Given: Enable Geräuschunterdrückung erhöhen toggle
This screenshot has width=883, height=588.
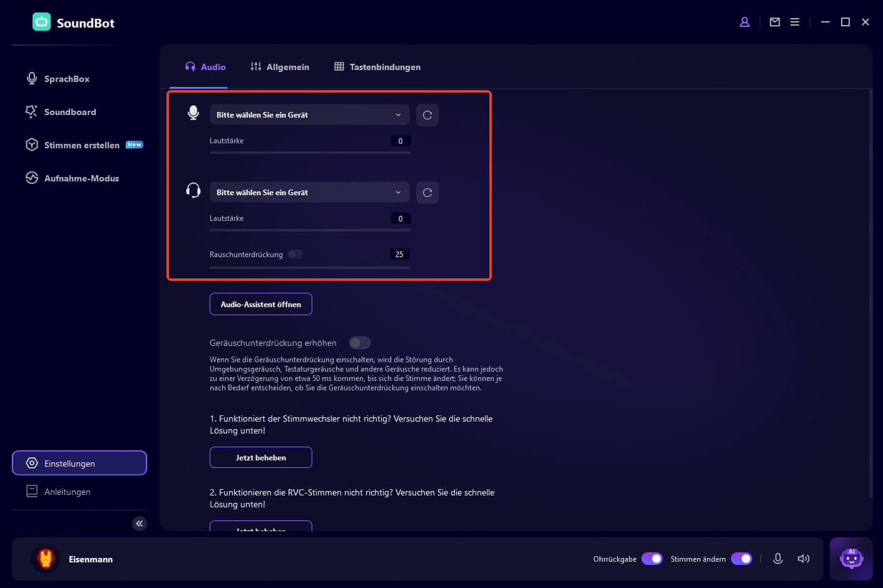Looking at the screenshot, I should coord(360,343).
